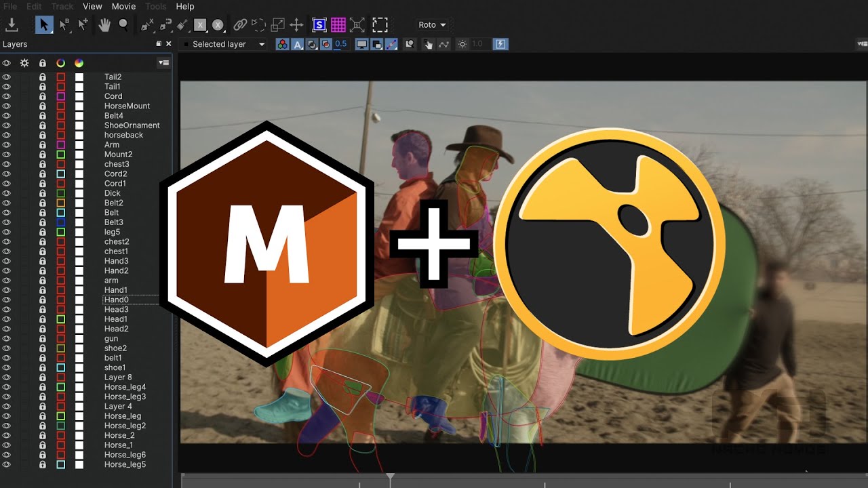Select the chest3 layer
Screen dimensions: 868x488
117,165
